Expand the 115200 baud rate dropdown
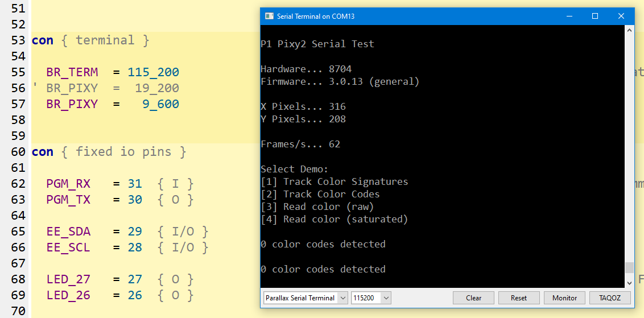Image resolution: width=644 pixels, height=318 pixels. (371, 298)
